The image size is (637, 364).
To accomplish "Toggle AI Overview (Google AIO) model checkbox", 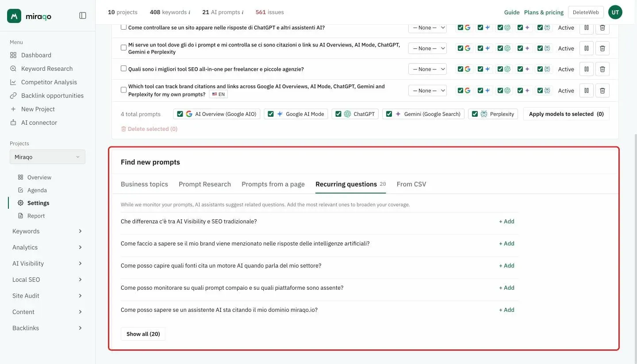I will click(180, 114).
